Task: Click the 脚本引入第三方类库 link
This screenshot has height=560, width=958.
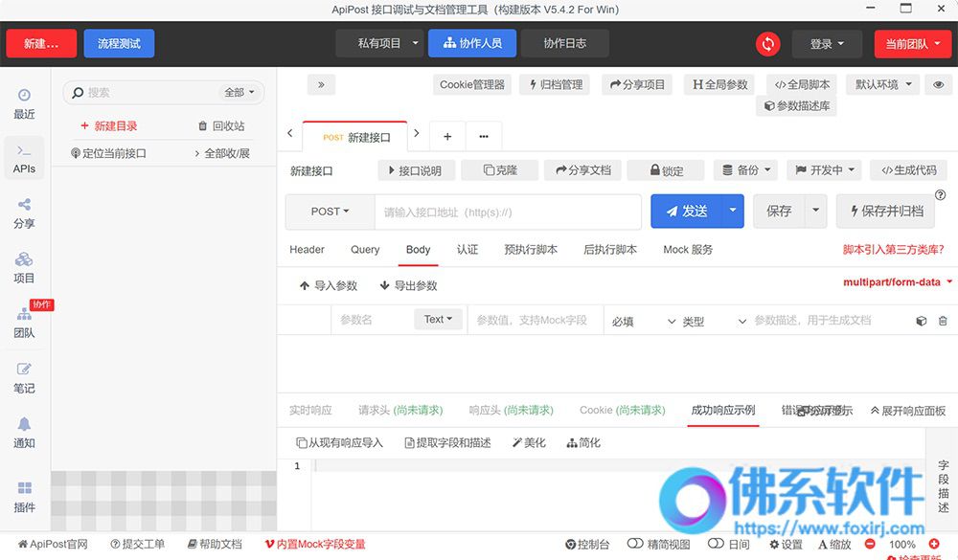Action: coord(893,249)
